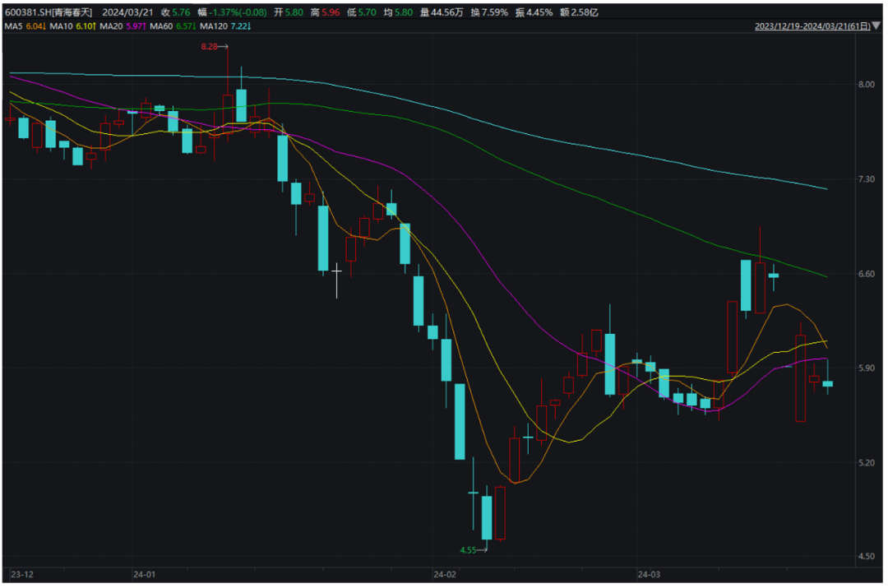888x588 pixels.
Task: Select the stock code 600381.SH[青海春天]
Action: [49, 12]
